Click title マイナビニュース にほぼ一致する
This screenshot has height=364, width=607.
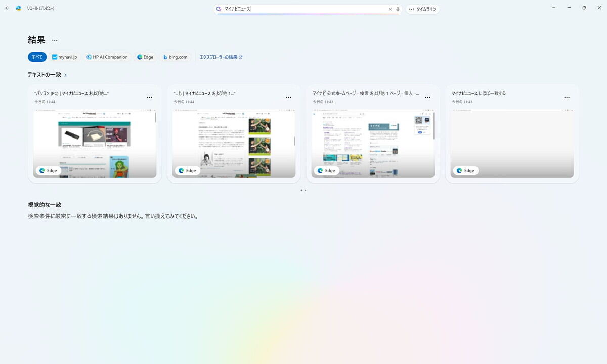479,93
